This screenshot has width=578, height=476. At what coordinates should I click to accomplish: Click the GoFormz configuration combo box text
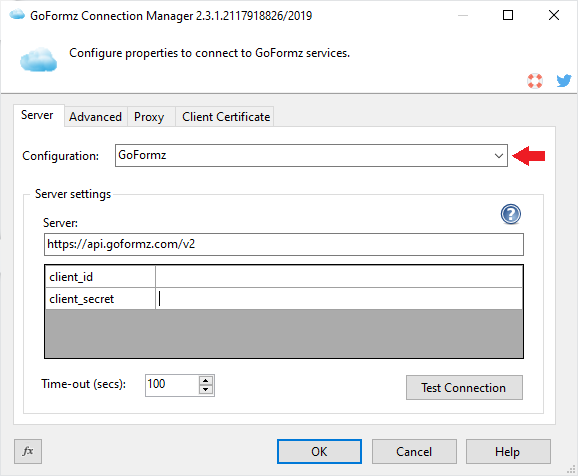tap(142, 155)
